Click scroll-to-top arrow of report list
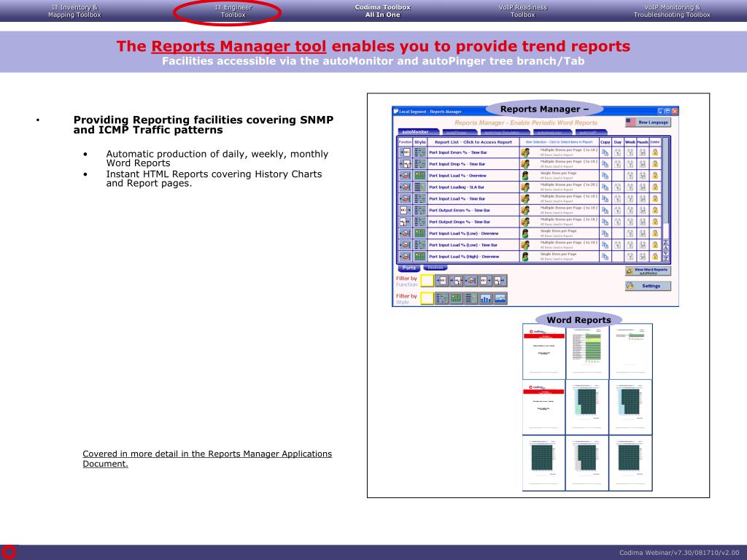 666,242
